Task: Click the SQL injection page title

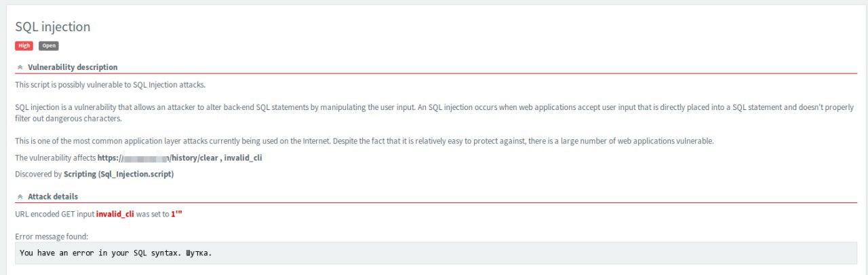Action: [x=53, y=26]
